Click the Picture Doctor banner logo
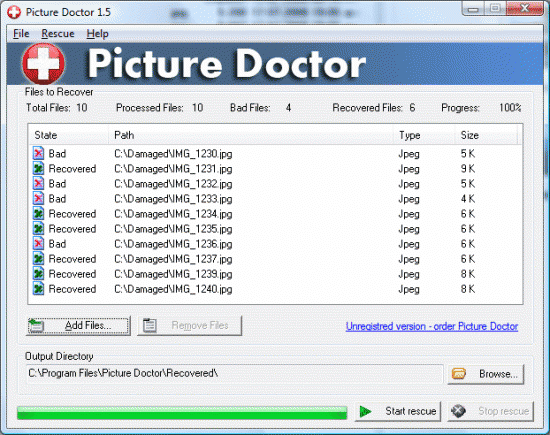550x435 pixels. pos(43,63)
